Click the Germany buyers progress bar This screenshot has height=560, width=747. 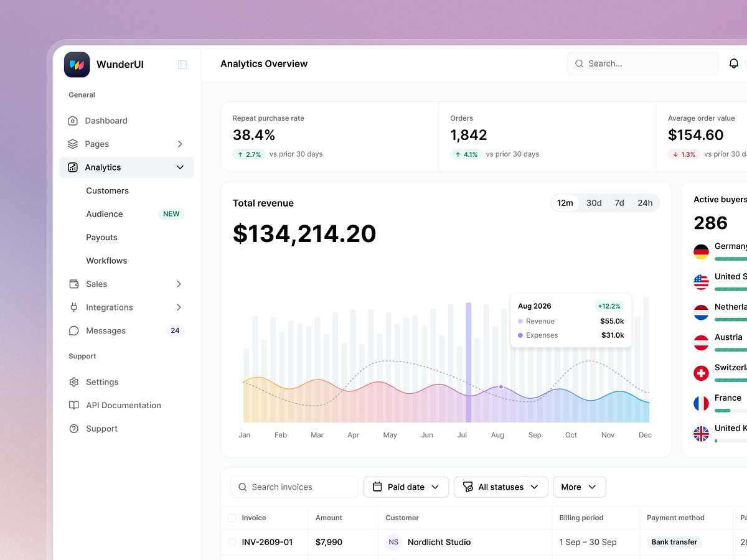click(731, 259)
